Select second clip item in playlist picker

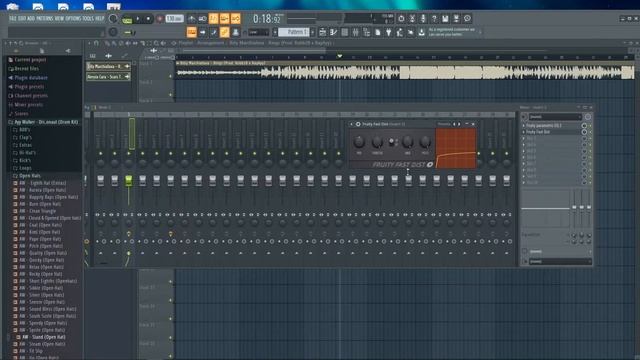coord(108,76)
